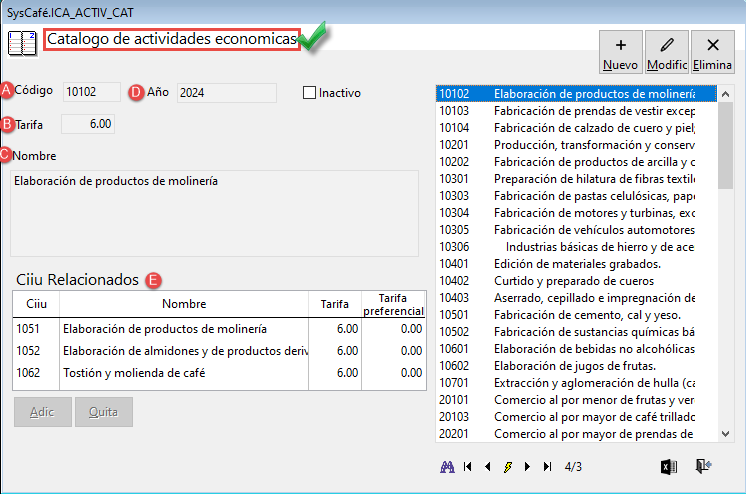Click the Catalogo de actividades economicas title
Image resolution: width=746 pixels, height=494 pixels.
(172, 39)
